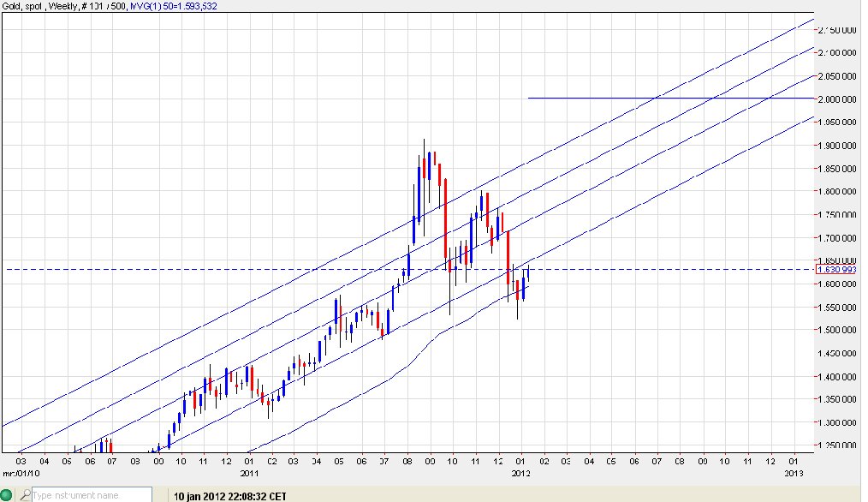
Task: Click the 'Gold, spot, Weekly' chart title
Action: 41,6
